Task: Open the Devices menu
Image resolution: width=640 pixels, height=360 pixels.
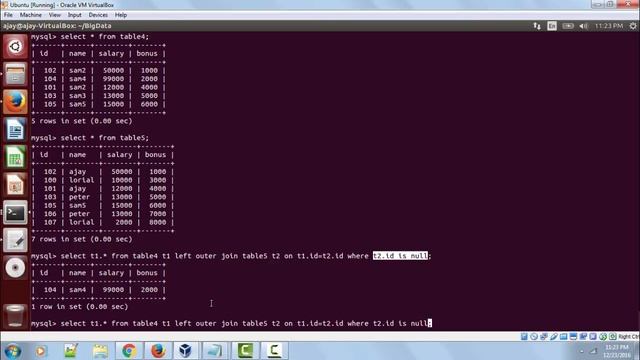Action: (98, 15)
